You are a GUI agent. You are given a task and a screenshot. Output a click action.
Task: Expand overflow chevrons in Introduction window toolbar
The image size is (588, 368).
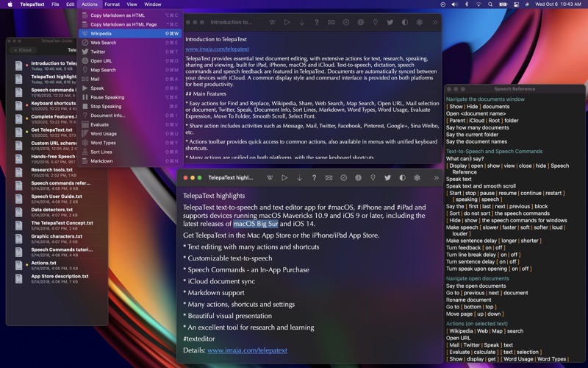click(x=435, y=22)
